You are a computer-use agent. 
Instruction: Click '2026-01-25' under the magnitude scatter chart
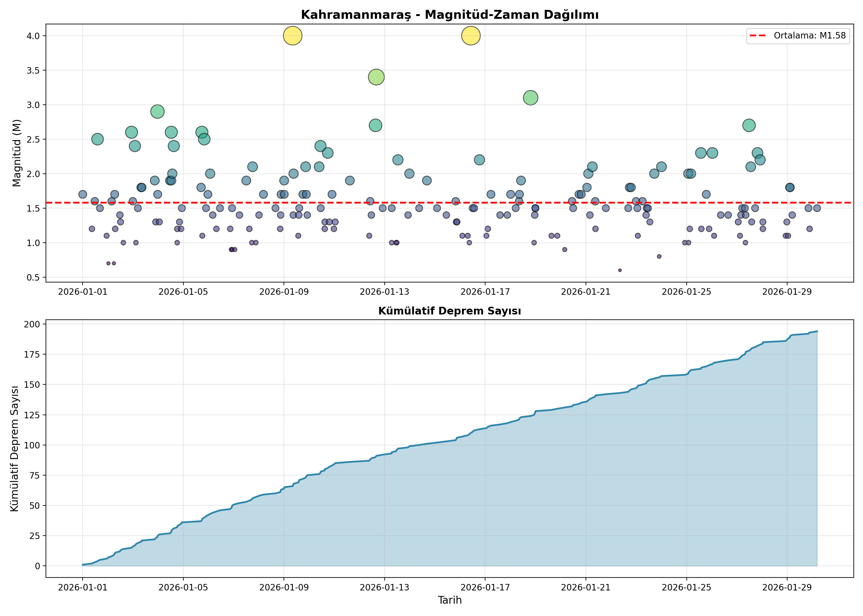click(686, 292)
